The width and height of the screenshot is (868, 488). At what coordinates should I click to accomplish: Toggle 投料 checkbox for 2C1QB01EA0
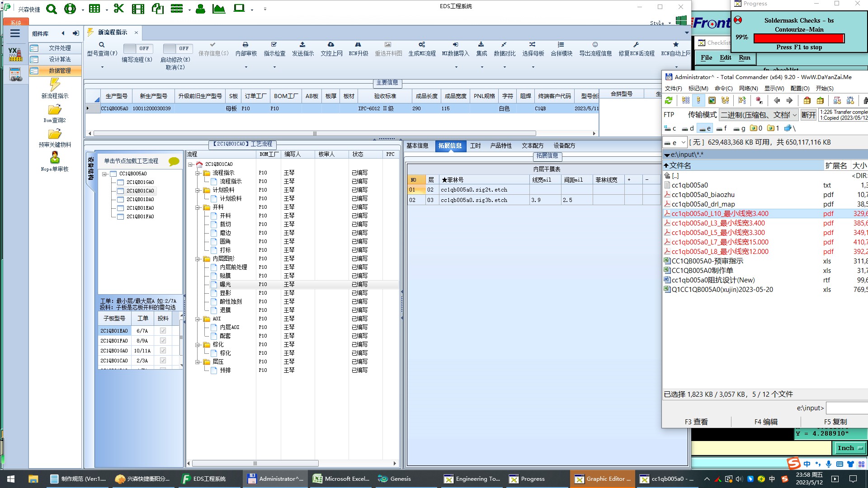click(163, 331)
